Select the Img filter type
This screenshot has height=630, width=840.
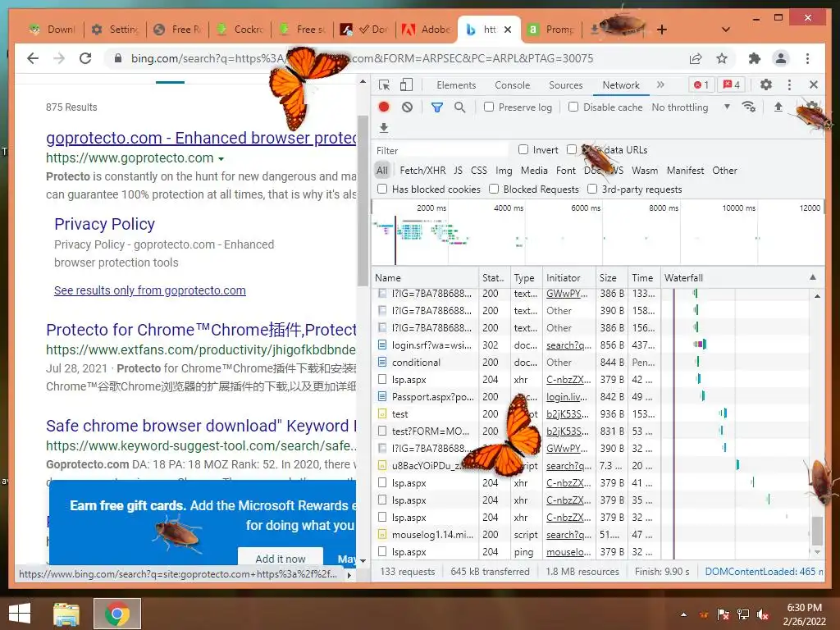point(504,171)
